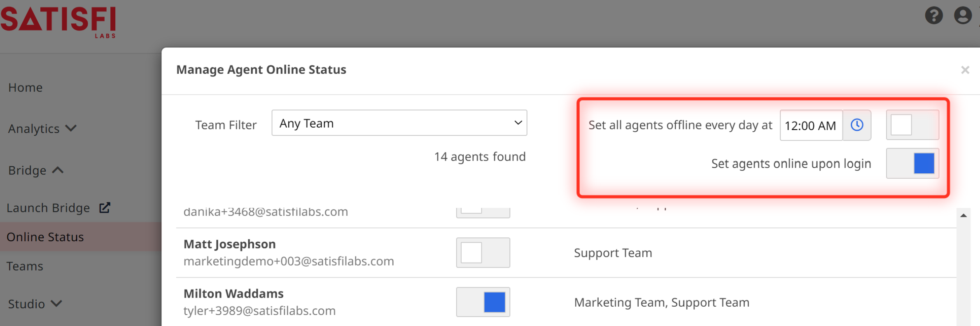Viewport: 980px width, 326px height.
Task: Expand the Studio sidebar menu
Action: point(35,304)
